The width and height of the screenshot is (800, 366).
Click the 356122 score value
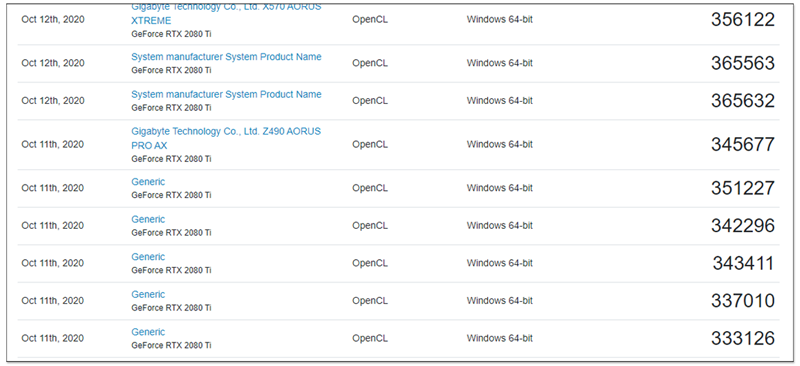pos(743,20)
